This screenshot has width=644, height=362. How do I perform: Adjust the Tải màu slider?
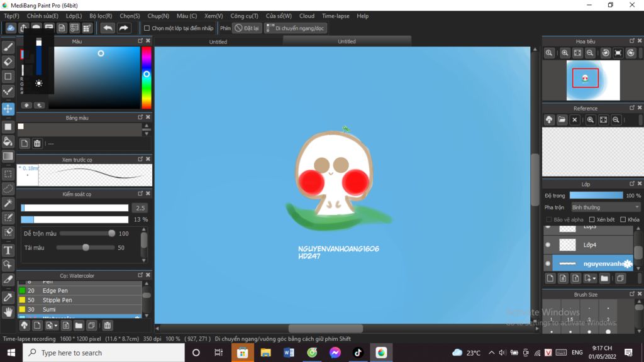tap(86, 248)
